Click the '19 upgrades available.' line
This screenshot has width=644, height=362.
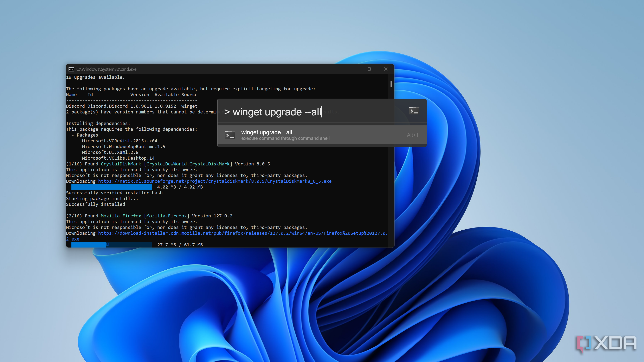pos(95,77)
